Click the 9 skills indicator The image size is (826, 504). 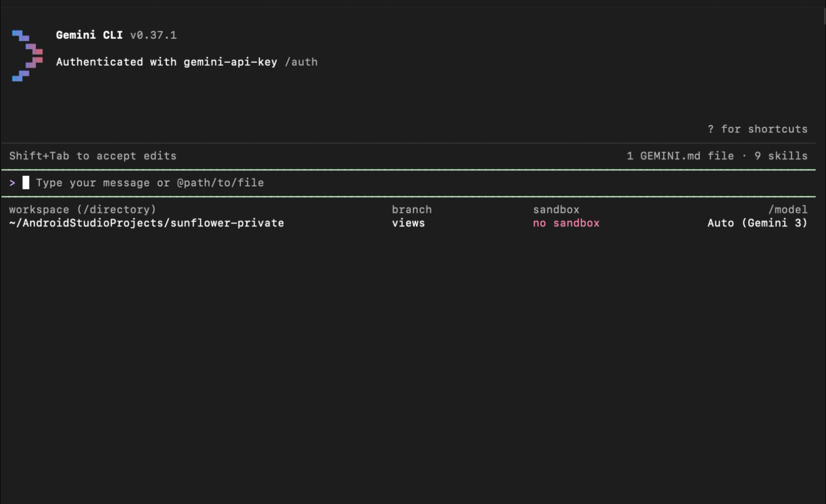(x=780, y=156)
